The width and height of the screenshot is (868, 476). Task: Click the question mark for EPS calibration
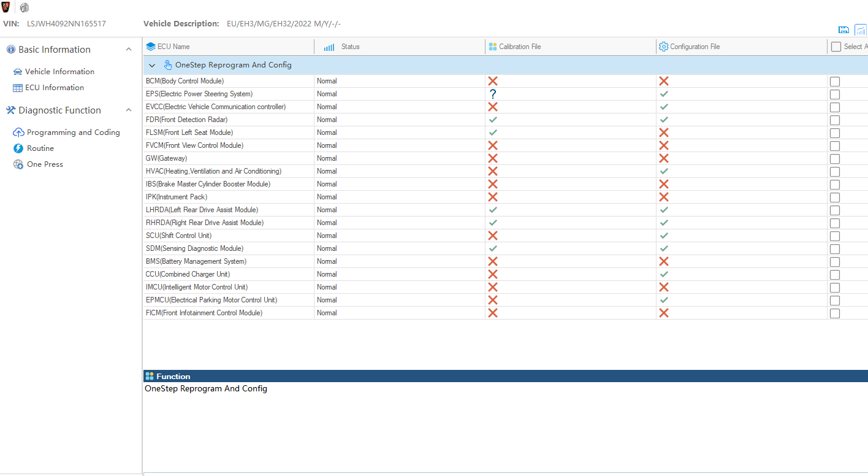pos(492,94)
